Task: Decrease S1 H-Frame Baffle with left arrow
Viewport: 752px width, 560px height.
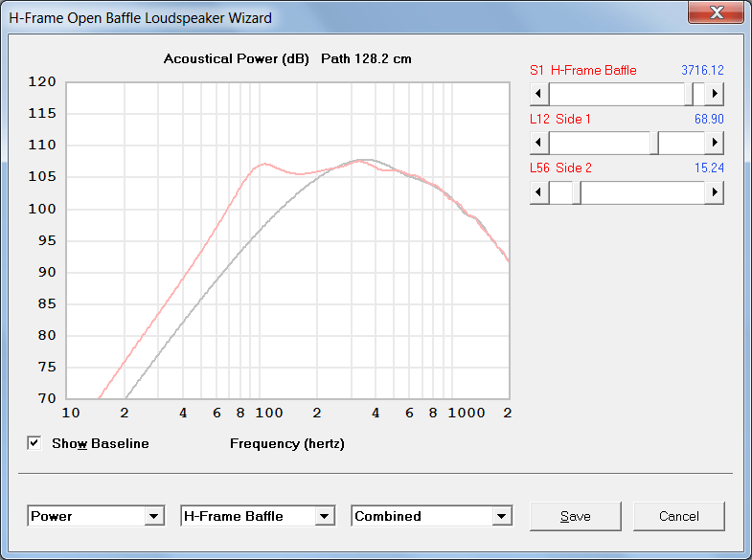Action: coord(539,94)
